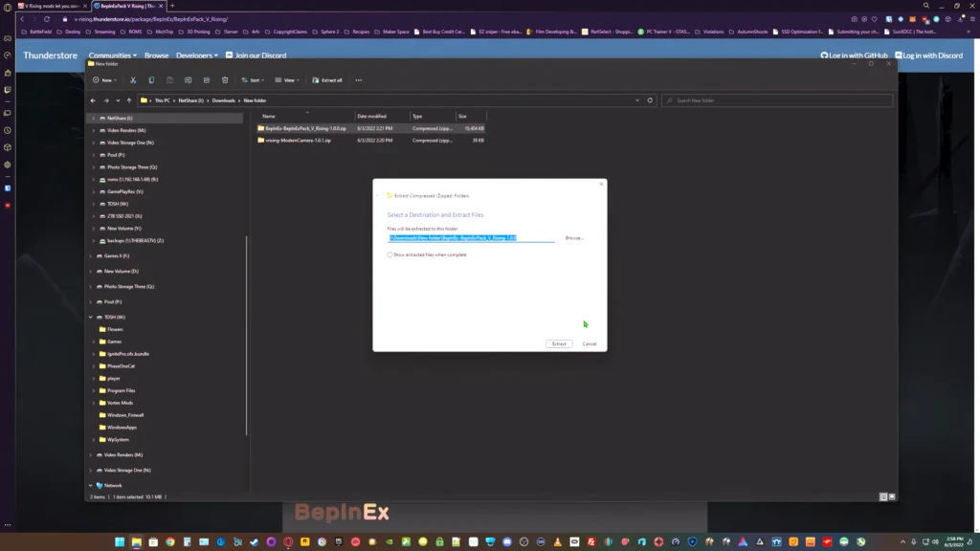Open Browse on Thunderstore navbar

pos(156,55)
